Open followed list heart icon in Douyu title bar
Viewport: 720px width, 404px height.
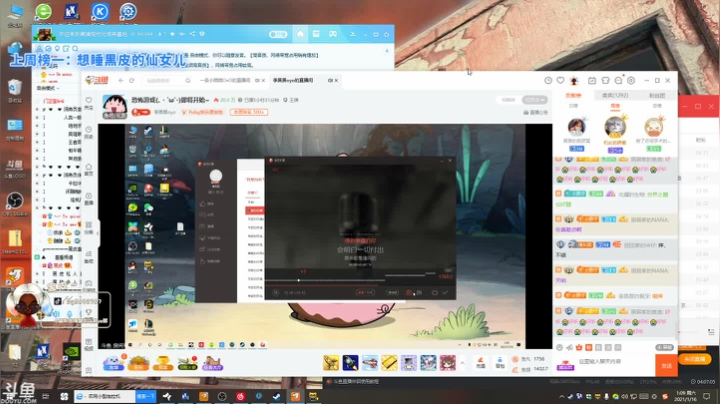coord(561,80)
